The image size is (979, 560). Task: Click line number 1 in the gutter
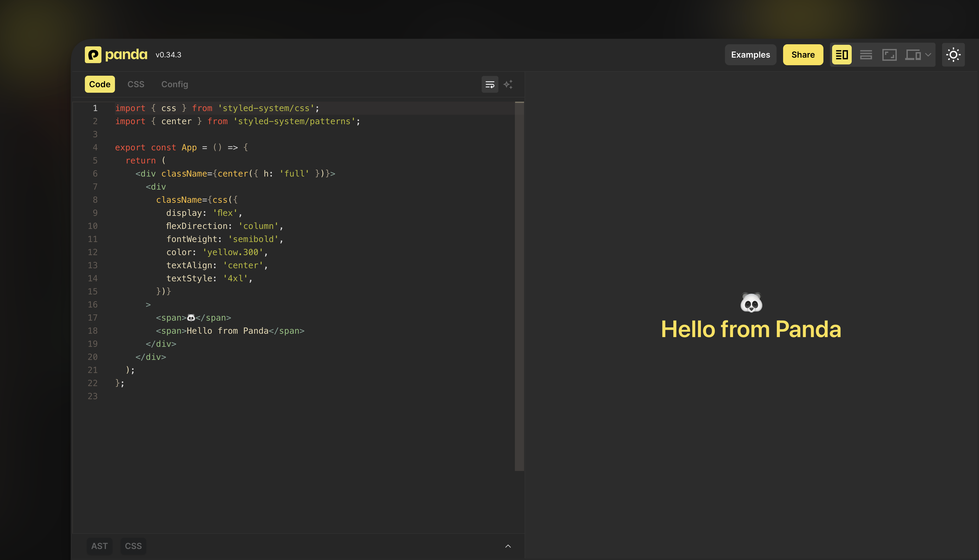pos(95,108)
